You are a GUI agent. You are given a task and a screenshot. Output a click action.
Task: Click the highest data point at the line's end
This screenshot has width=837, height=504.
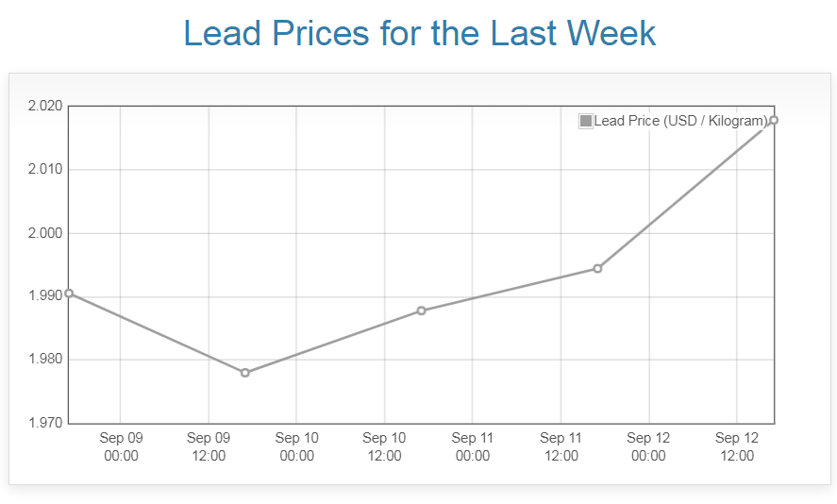pyautogui.click(x=774, y=120)
